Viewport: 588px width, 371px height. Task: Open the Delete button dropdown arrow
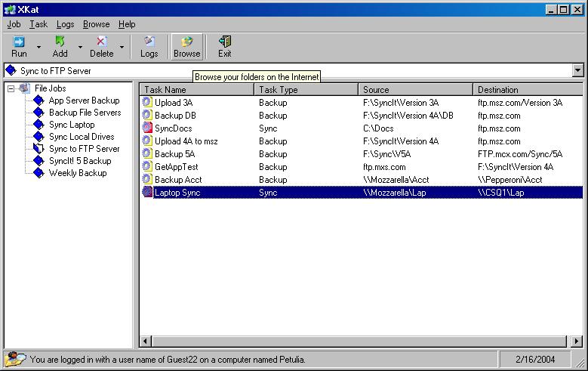[122, 47]
